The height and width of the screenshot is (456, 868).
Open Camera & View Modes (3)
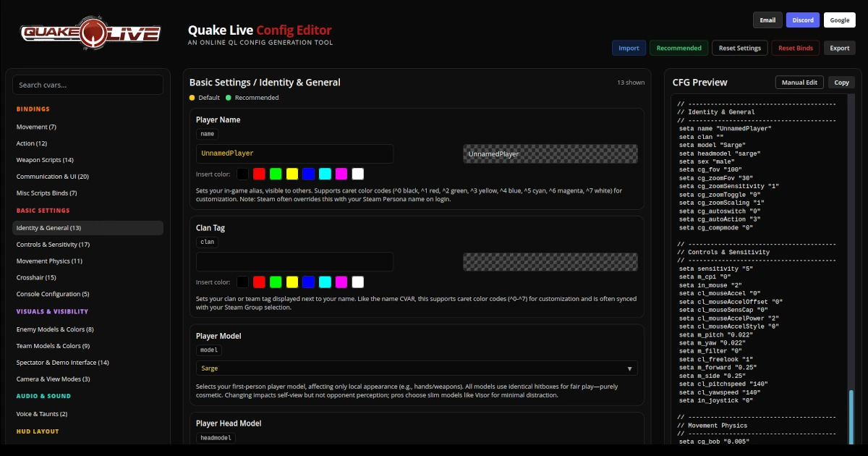[x=88, y=379]
